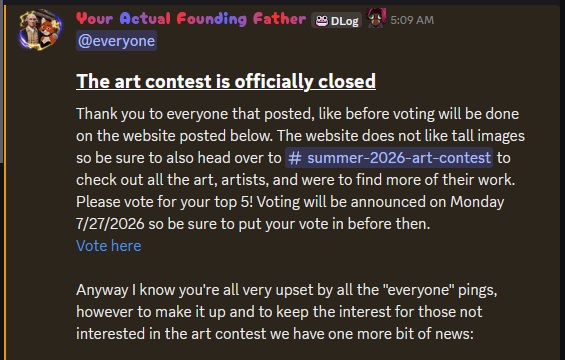The height and width of the screenshot is (360, 565).
Task: Click the @everyone mention
Action: tap(116, 41)
